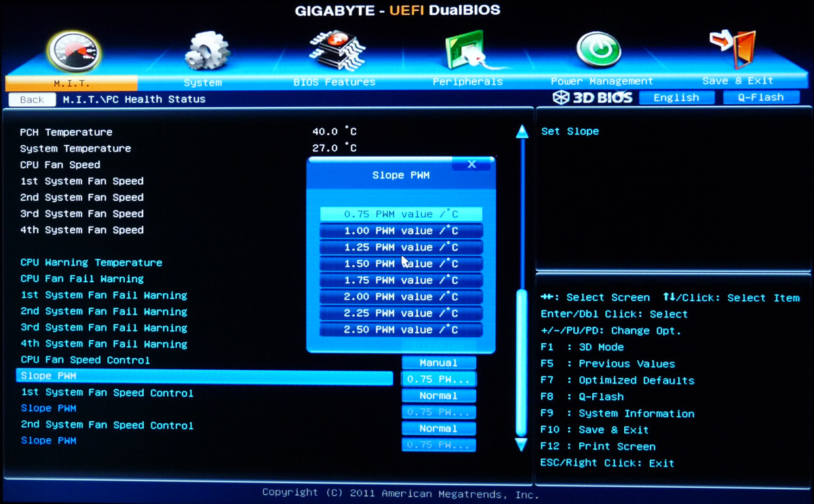Open the English language selector
814x504 pixels.
(x=676, y=98)
